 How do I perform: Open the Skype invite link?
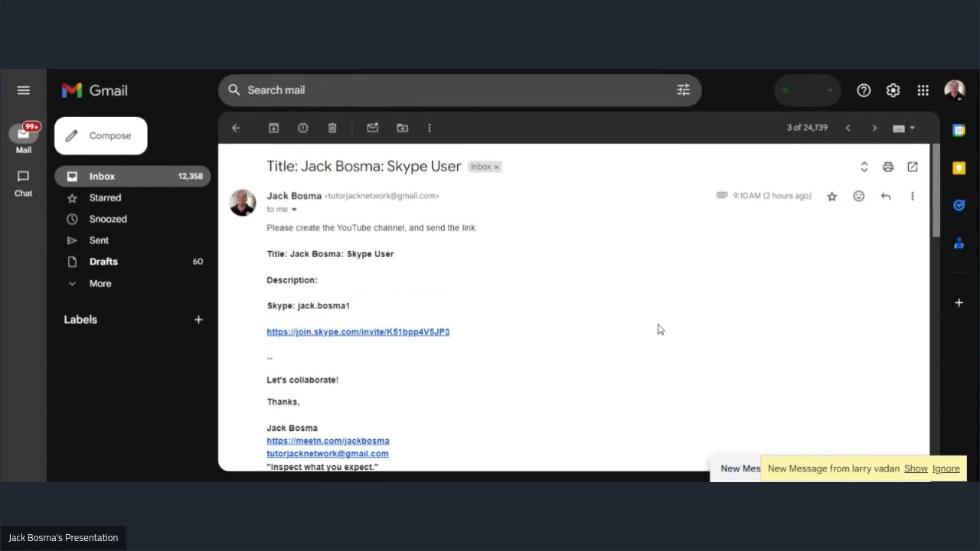tap(358, 332)
